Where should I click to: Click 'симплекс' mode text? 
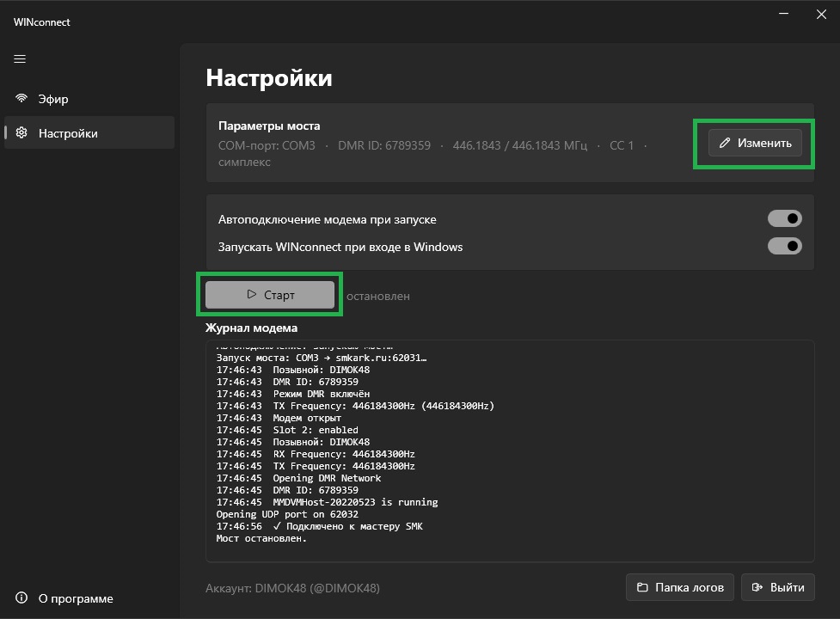(x=244, y=162)
